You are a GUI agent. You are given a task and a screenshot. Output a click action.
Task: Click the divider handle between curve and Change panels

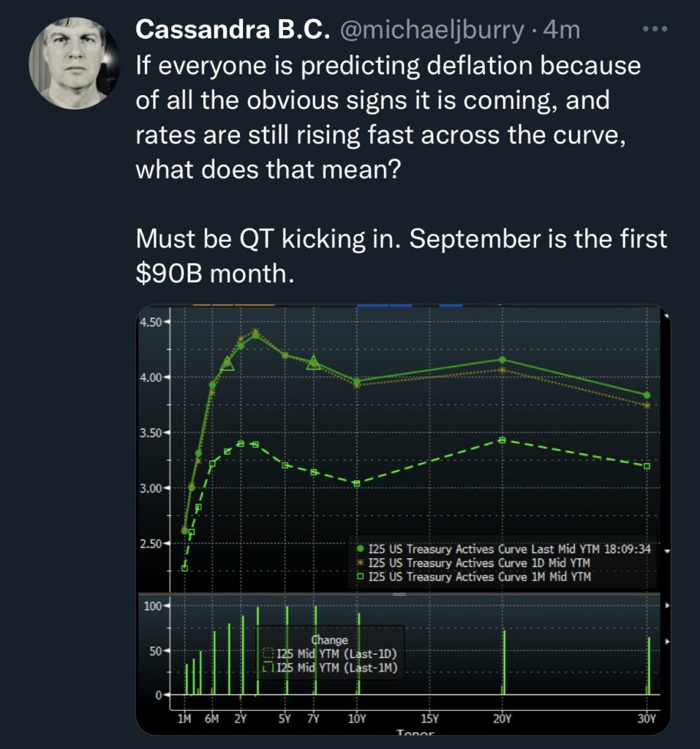click(x=399, y=595)
